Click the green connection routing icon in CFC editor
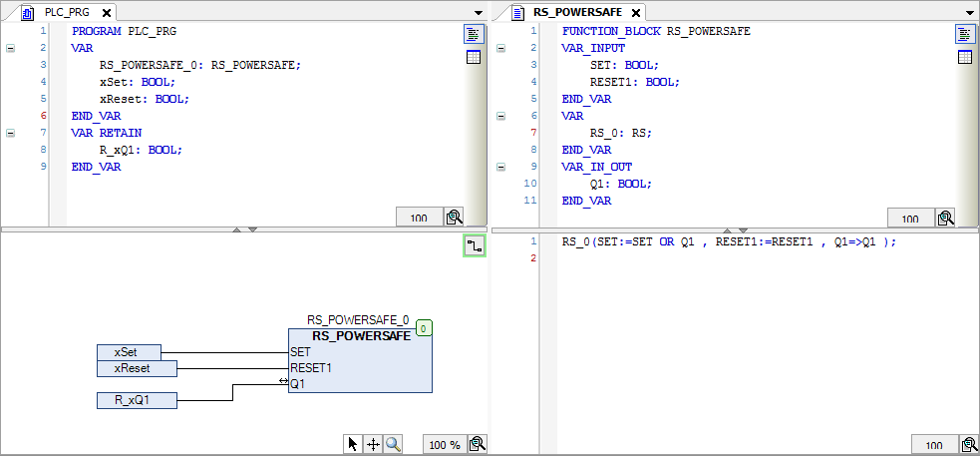This screenshot has width=980, height=456. (x=475, y=245)
